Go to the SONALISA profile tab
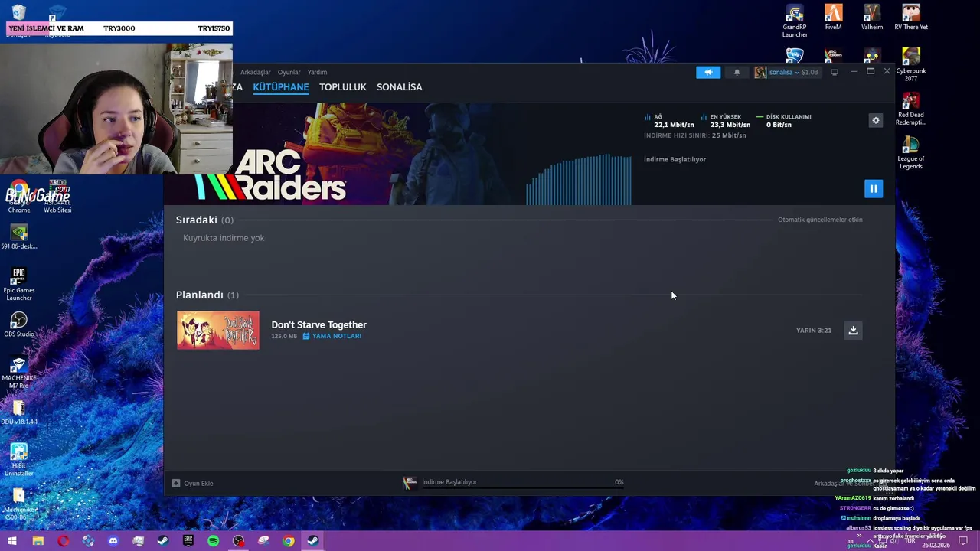The image size is (980, 551). tap(399, 87)
